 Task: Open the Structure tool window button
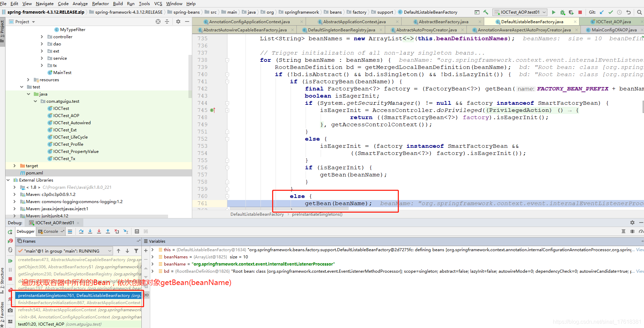(2, 281)
